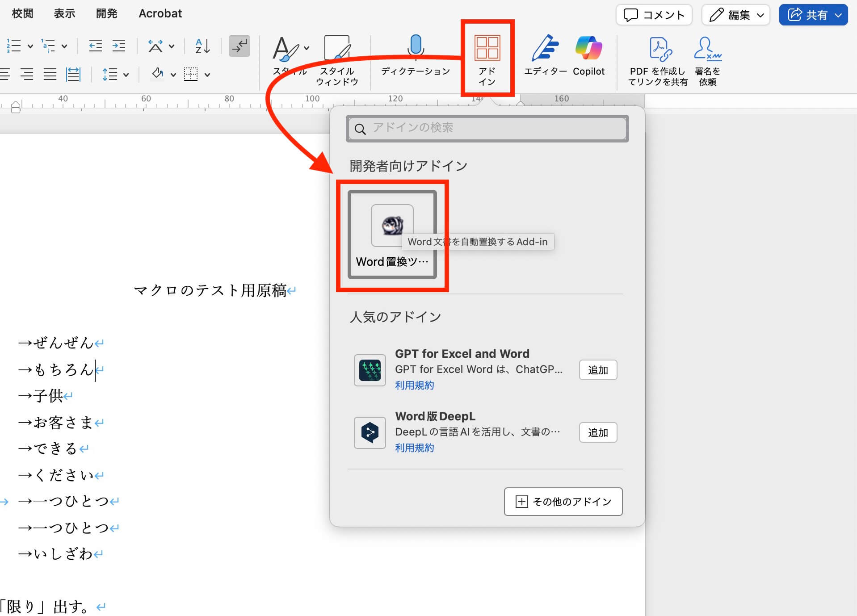The height and width of the screenshot is (616, 857).
Task: Click the 人気のアドイン heading
Action: click(x=395, y=317)
